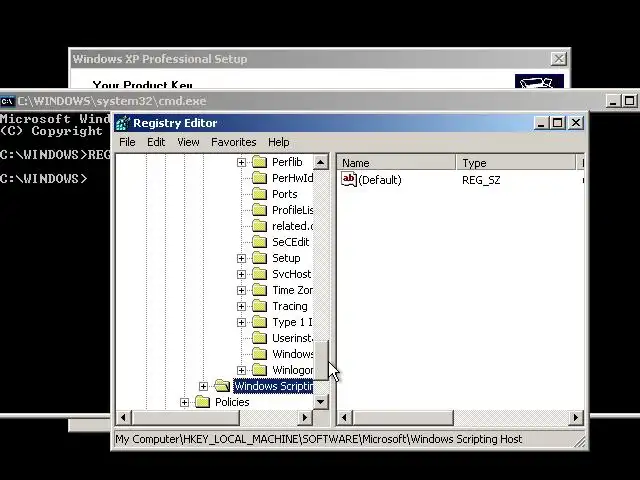Click the tree pane scroll up arrow
Image resolution: width=640 pixels, height=480 pixels.
pyautogui.click(x=321, y=162)
